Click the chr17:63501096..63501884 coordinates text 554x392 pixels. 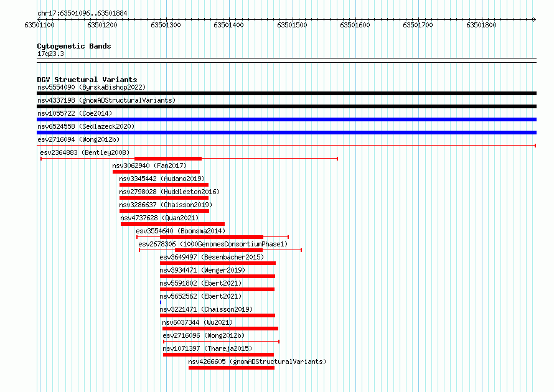click(x=82, y=14)
